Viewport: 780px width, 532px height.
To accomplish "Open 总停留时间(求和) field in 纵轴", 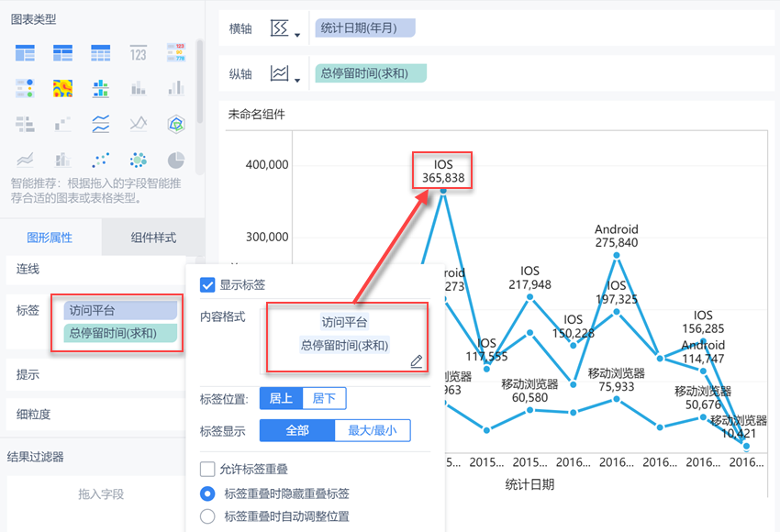I will click(371, 73).
